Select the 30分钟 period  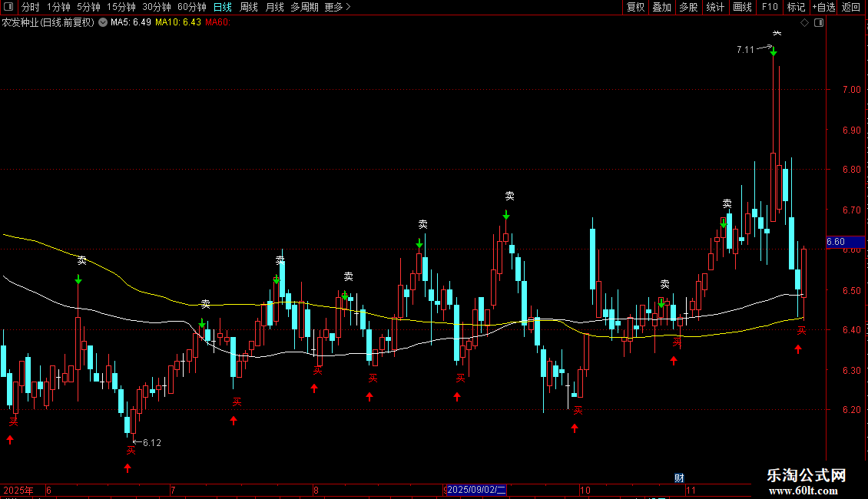157,7
